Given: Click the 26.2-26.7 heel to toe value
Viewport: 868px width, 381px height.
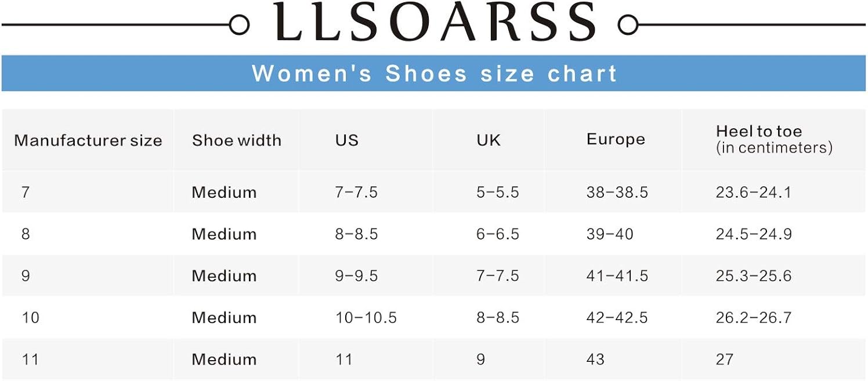Looking at the screenshot, I should coord(754,318).
